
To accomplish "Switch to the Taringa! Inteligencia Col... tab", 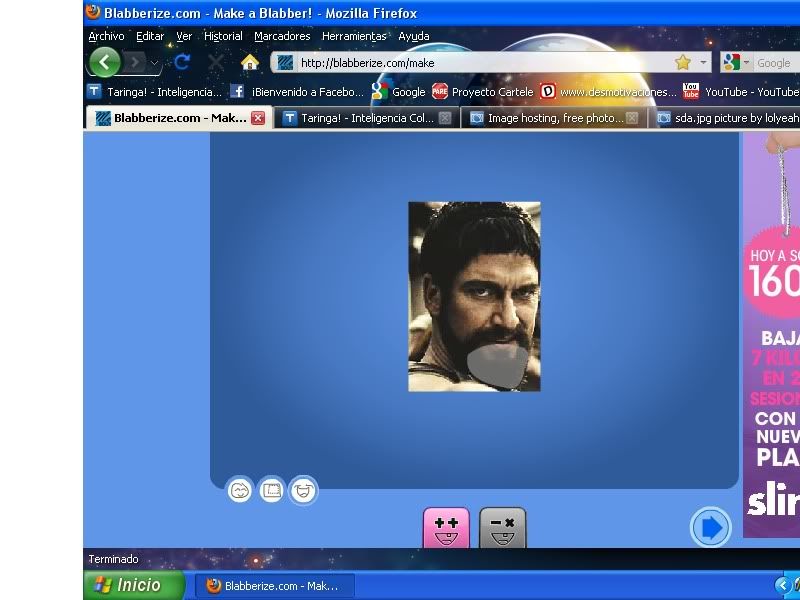I will point(366,118).
